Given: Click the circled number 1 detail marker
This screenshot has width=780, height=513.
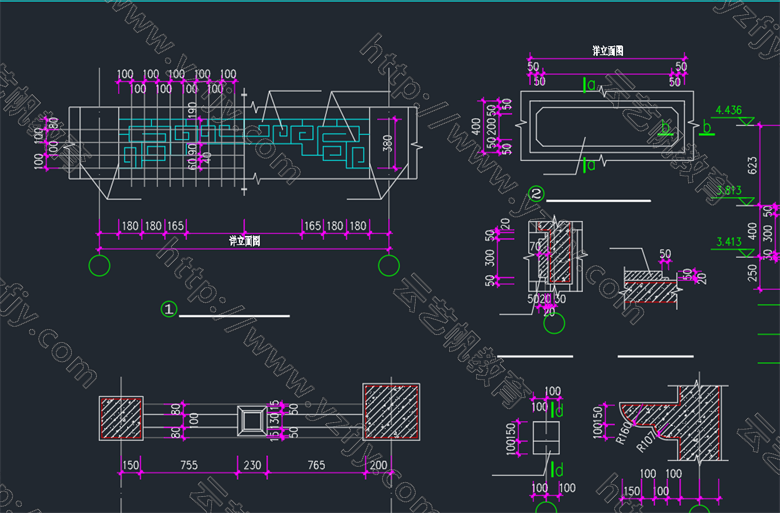Looking at the screenshot, I should point(169,309).
